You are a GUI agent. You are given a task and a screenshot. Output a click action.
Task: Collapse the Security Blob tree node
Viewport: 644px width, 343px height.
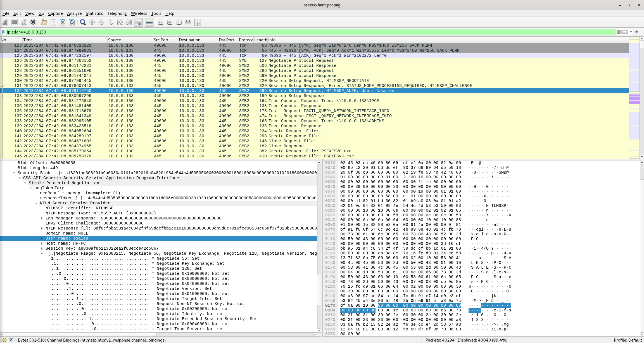(x=14, y=173)
